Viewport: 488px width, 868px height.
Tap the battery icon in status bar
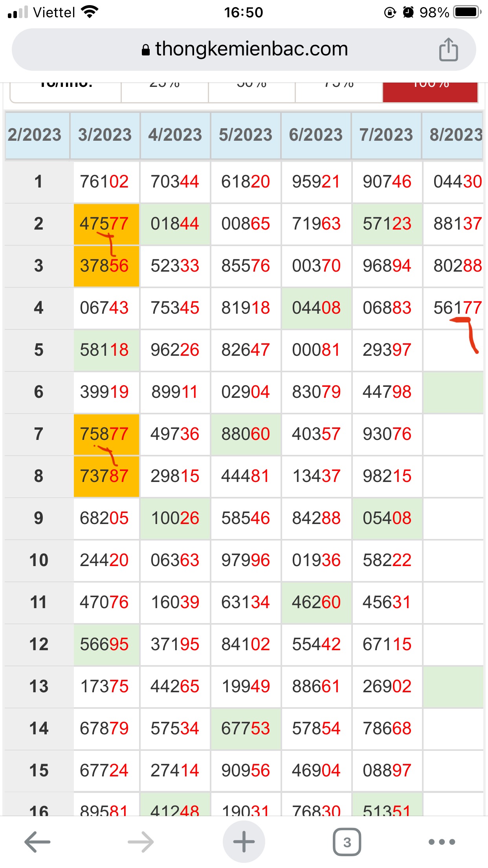point(467,12)
